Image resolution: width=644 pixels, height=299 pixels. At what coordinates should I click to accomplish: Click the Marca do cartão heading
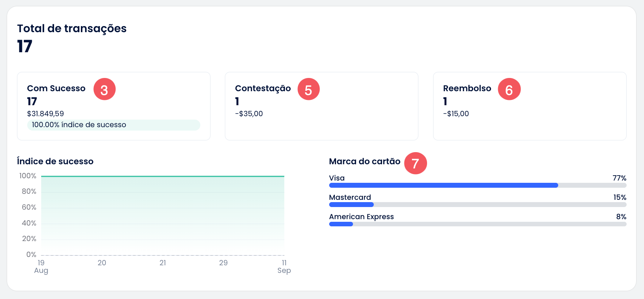(x=364, y=161)
